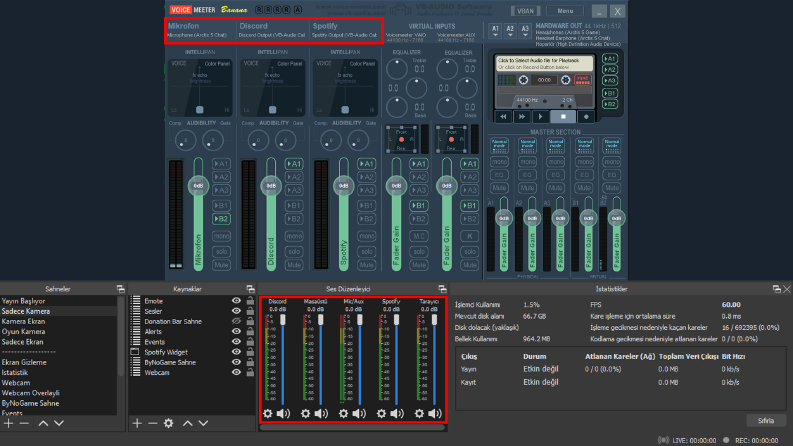
Task: Show the Donation Bar Sahne source
Action: pyautogui.click(x=236, y=321)
